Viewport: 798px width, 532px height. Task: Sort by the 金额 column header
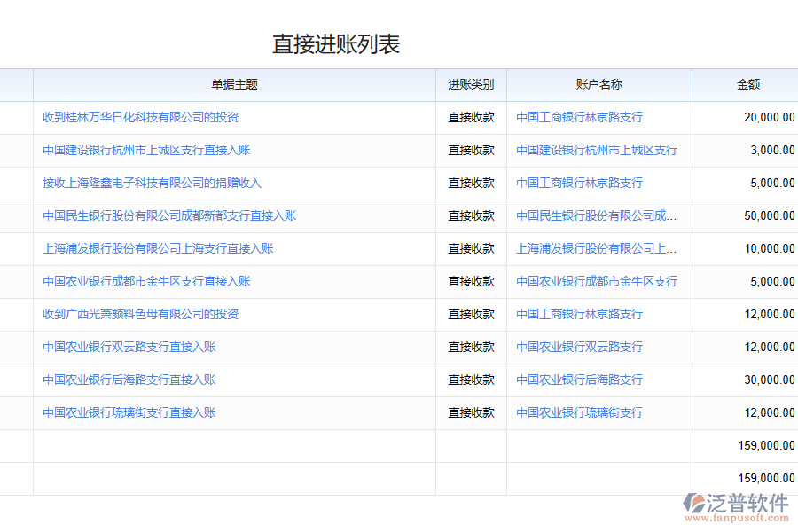(x=750, y=84)
